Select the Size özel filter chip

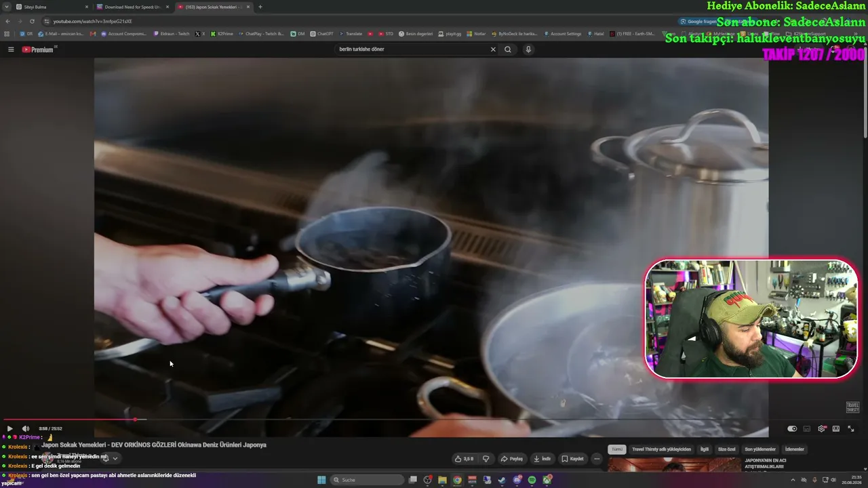[727, 449]
